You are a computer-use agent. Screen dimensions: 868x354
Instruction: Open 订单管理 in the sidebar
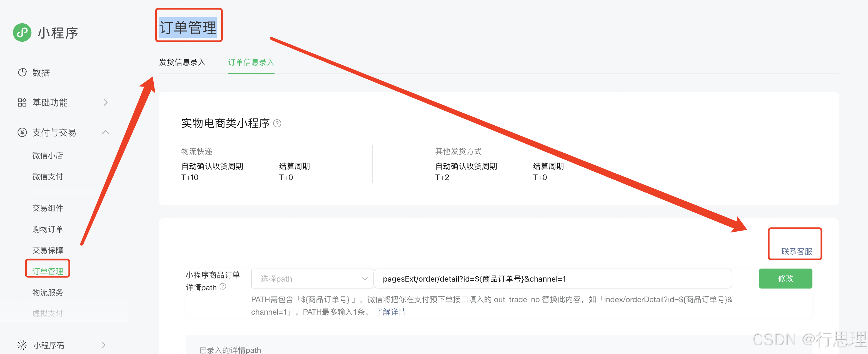click(x=48, y=271)
